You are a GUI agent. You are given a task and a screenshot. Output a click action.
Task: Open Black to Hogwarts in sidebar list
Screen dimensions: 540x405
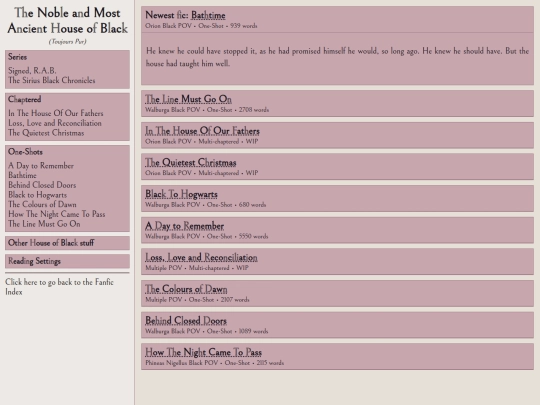38,195
